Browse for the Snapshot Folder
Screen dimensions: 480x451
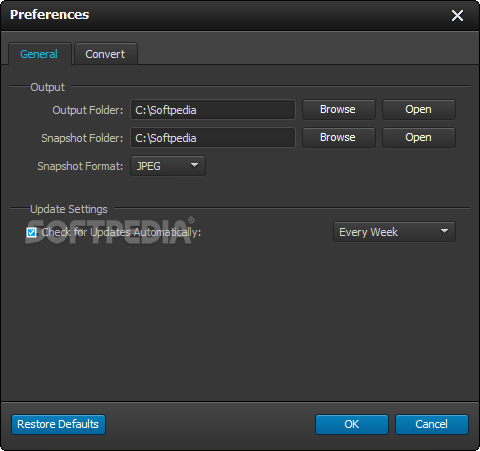(x=339, y=138)
